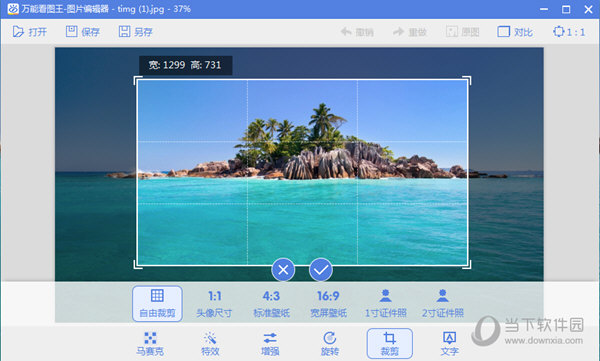Choose 2寸证件照 ID photo crop
This screenshot has width=600, height=361.
click(443, 304)
